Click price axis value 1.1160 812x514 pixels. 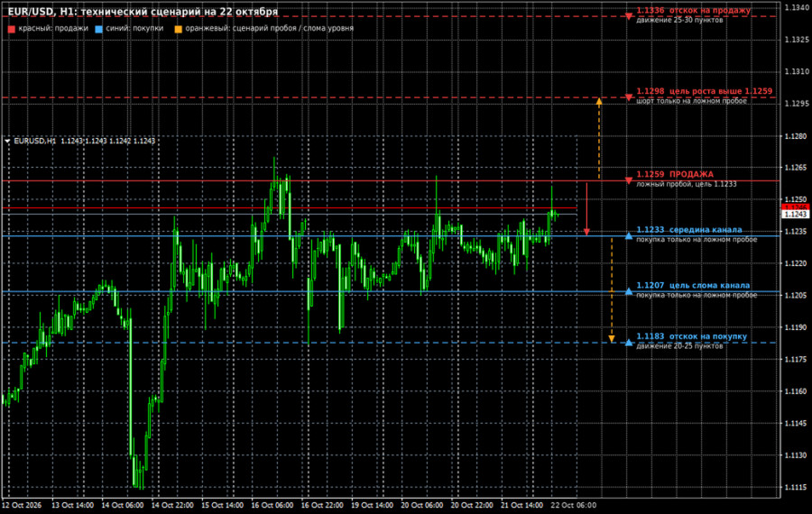(796, 391)
